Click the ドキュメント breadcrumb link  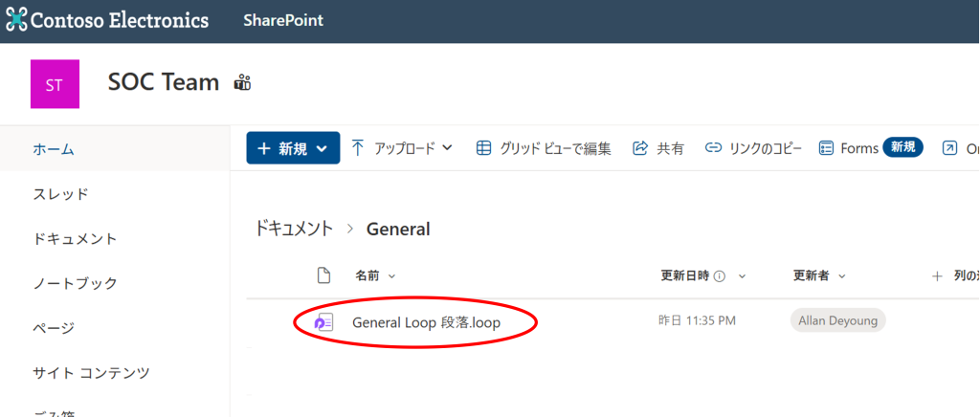[293, 229]
